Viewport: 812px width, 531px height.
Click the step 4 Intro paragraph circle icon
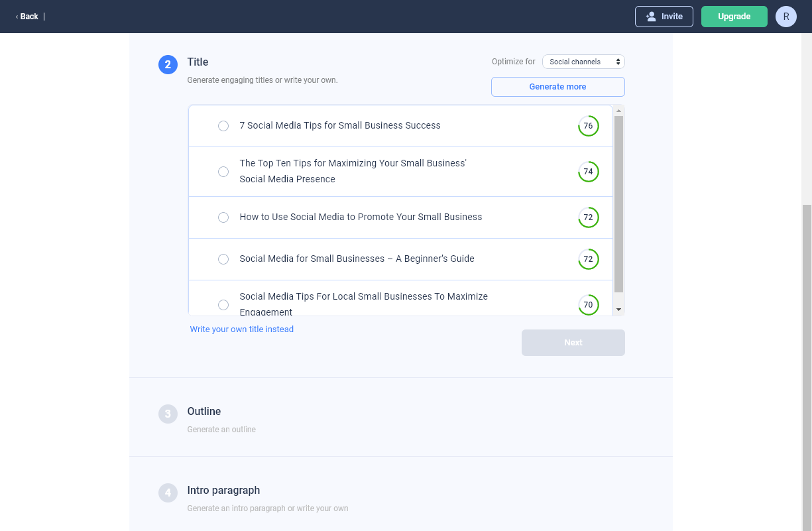pos(168,493)
